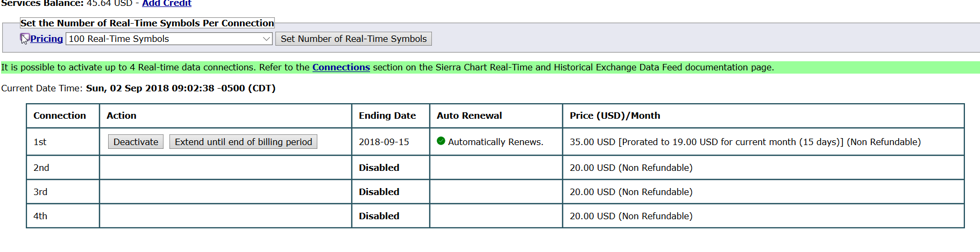The height and width of the screenshot is (252, 980).
Task: Click the Current Date Time value
Action: (181, 88)
